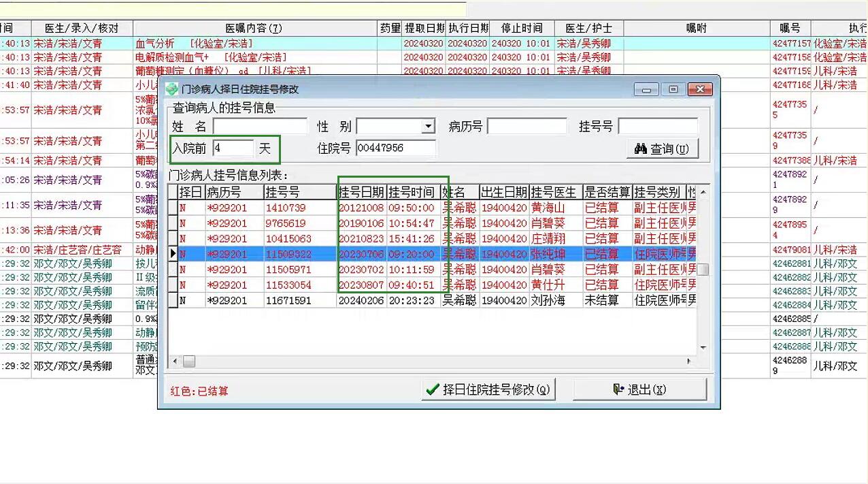Viewport: 868px width, 484px height.
Task: Click doctor name 刘孙海 in list
Action: tap(548, 300)
